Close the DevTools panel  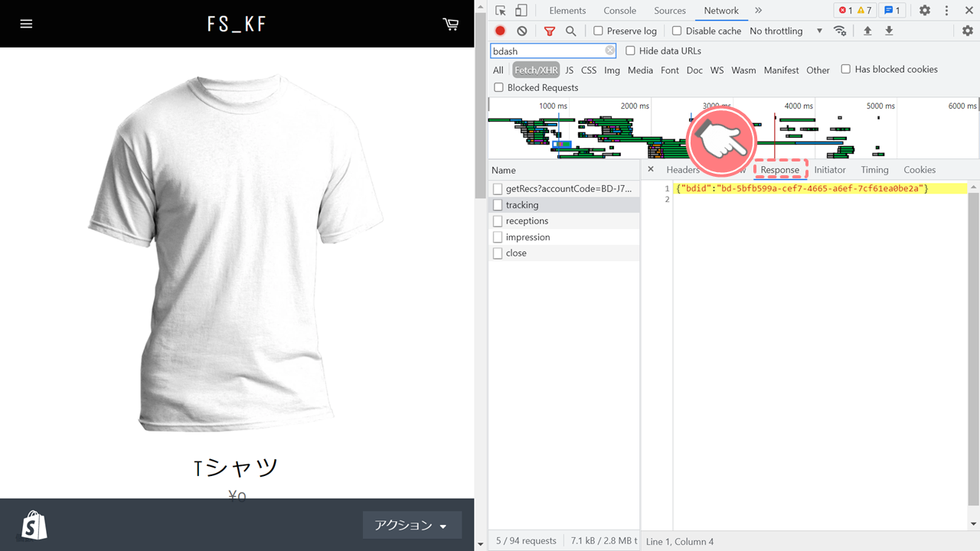click(968, 11)
